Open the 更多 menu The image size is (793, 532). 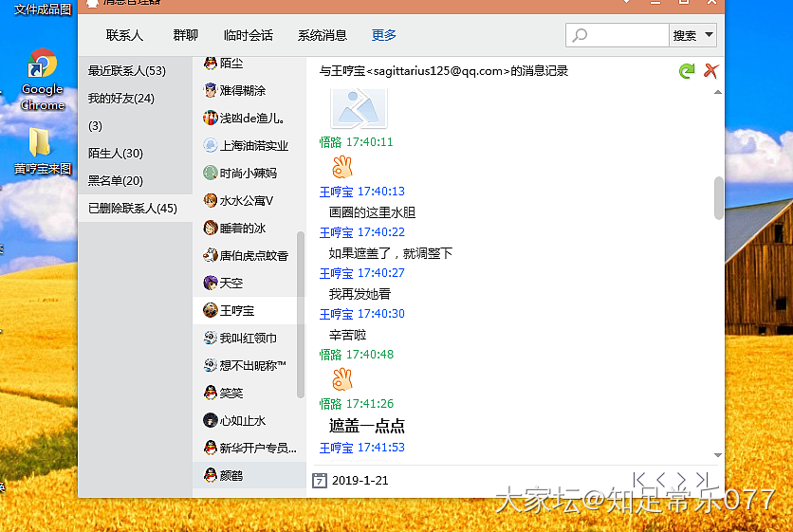point(383,36)
